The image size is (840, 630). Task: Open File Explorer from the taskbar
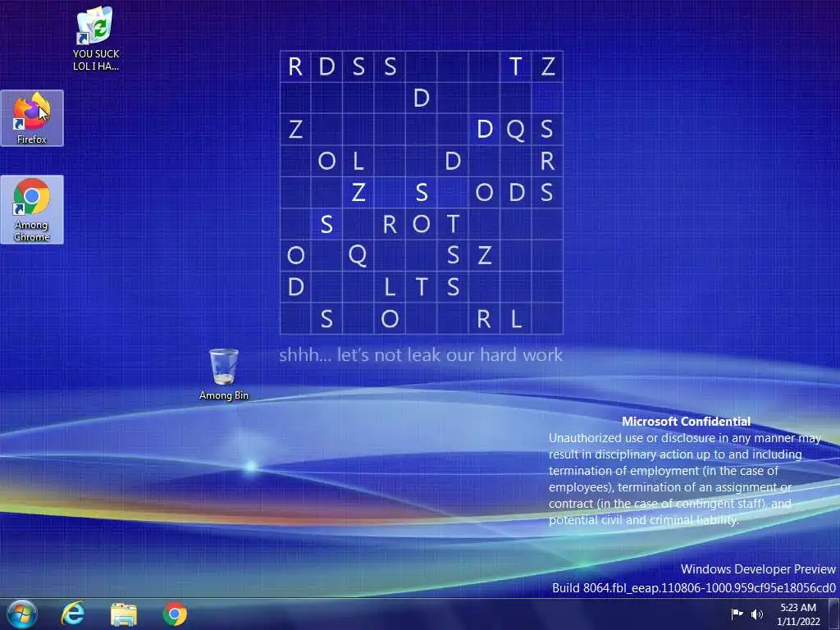pyautogui.click(x=124, y=614)
